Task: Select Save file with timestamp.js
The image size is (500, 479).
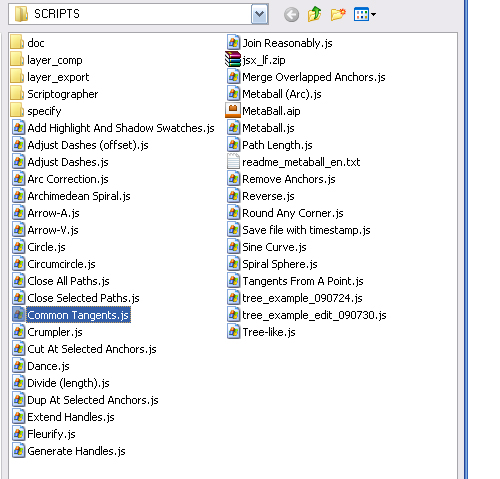Action: coord(299,230)
